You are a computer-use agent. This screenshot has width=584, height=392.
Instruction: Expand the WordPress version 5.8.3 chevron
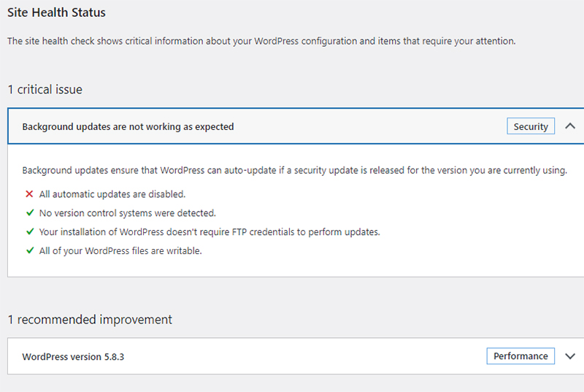570,356
